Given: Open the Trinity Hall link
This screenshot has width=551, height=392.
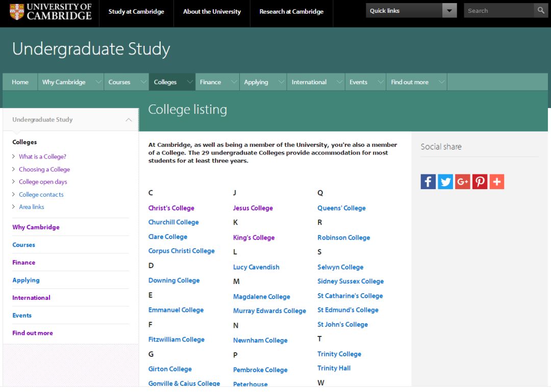Looking at the screenshot, I should tap(334, 368).
